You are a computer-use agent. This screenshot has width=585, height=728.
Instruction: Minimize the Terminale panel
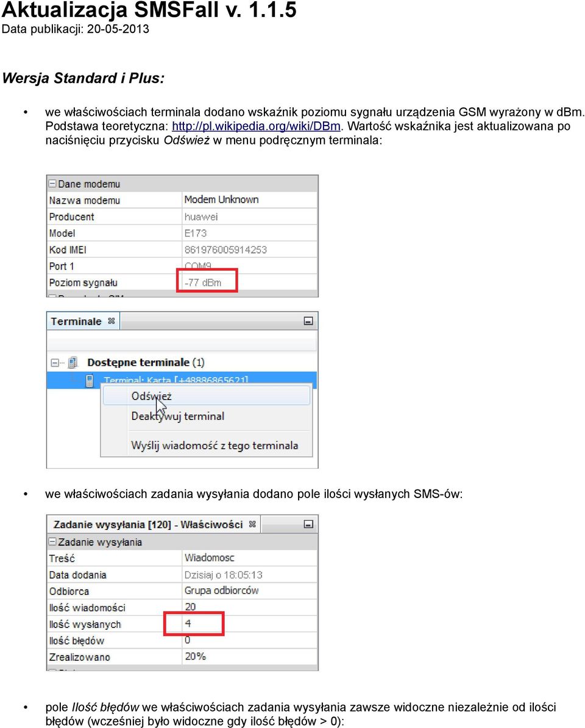point(308,321)
